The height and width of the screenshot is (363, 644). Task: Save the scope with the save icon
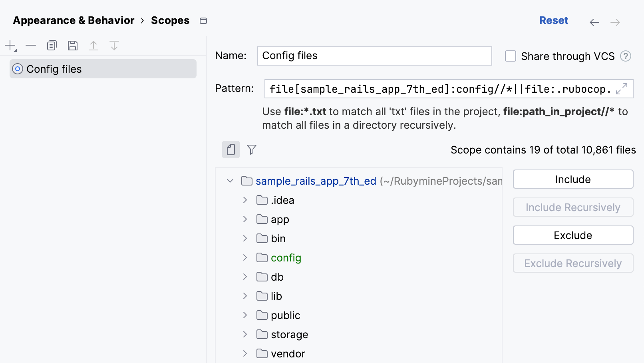73,45
